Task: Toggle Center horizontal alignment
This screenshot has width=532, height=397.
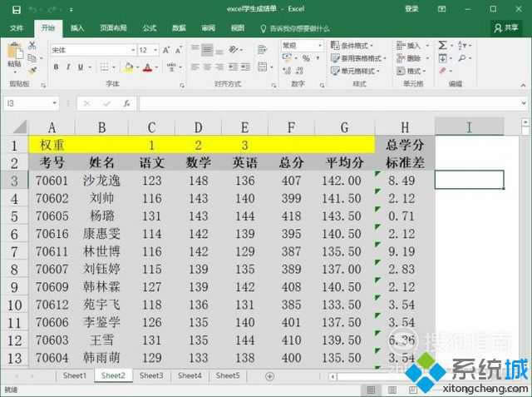Action: [x=207, y=67]
